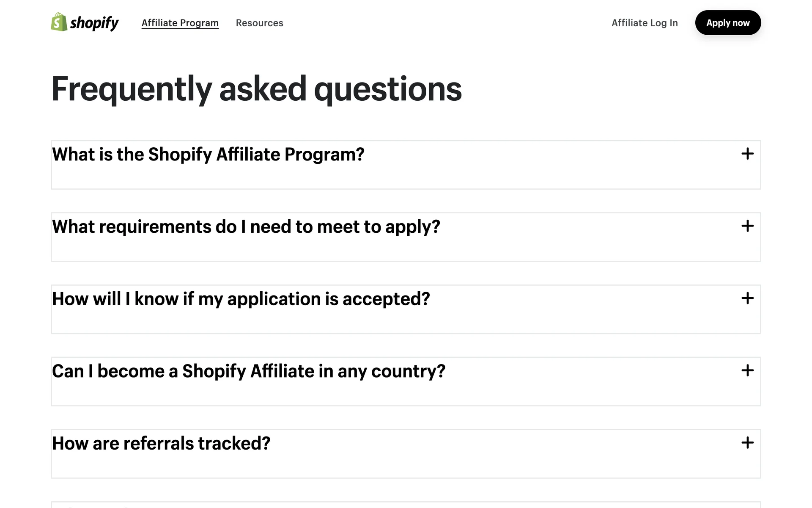The image size is (812, 508).
Task: Expand "What requirements do I need to meet" question
Action: pyautogui.click(x=246, y=227)
